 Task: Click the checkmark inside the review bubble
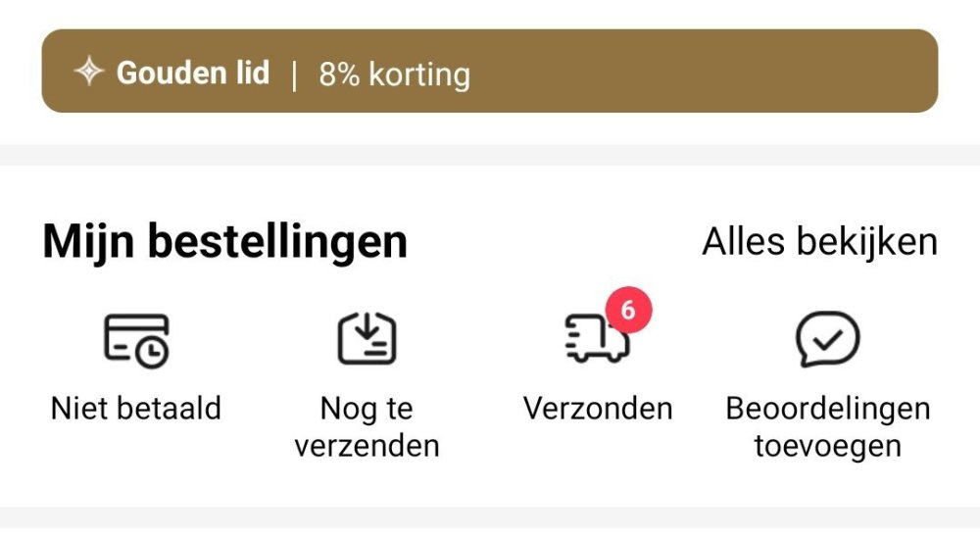point(829,338)
